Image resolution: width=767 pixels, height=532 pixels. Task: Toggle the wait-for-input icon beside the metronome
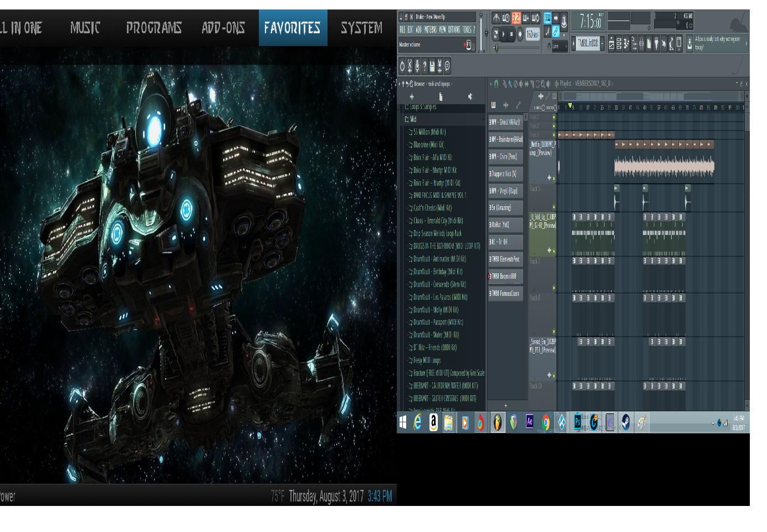click(506, 18)
